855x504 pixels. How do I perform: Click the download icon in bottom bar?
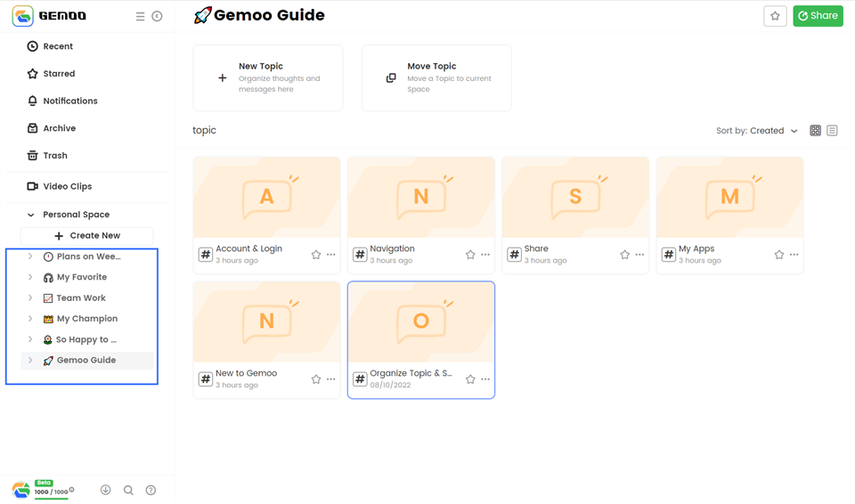click(106, 490)
